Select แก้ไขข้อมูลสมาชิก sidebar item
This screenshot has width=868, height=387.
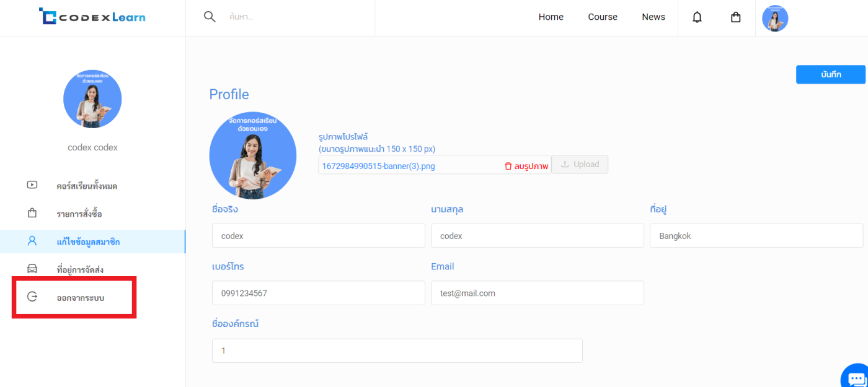pos(88,241)
